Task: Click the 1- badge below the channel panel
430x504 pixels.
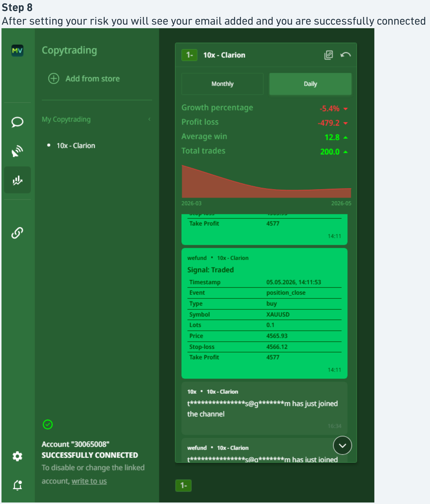Action: point(183,485)
